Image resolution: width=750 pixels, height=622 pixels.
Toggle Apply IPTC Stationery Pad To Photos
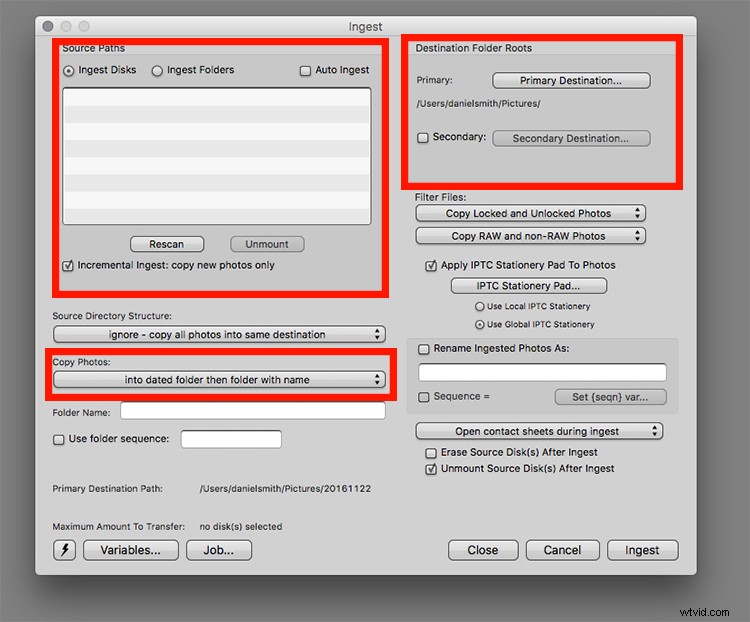point(431,266)
